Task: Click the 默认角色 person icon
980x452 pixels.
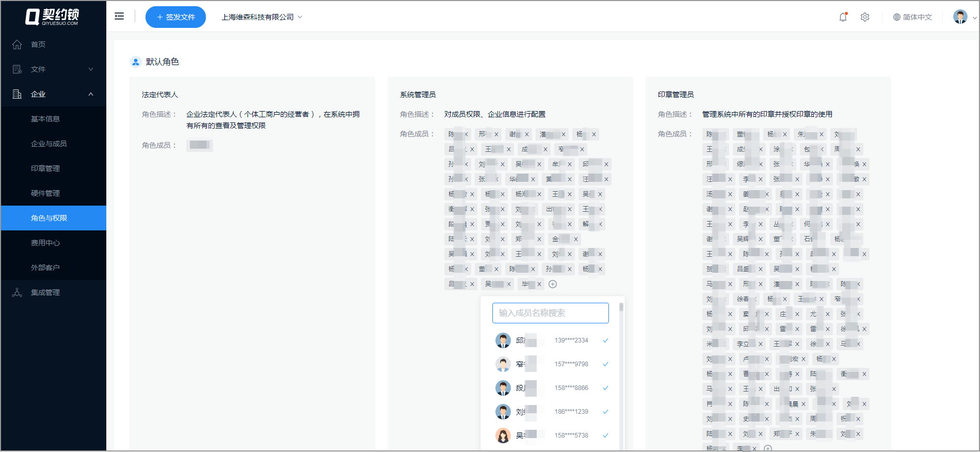Action: tap(135, 62)
